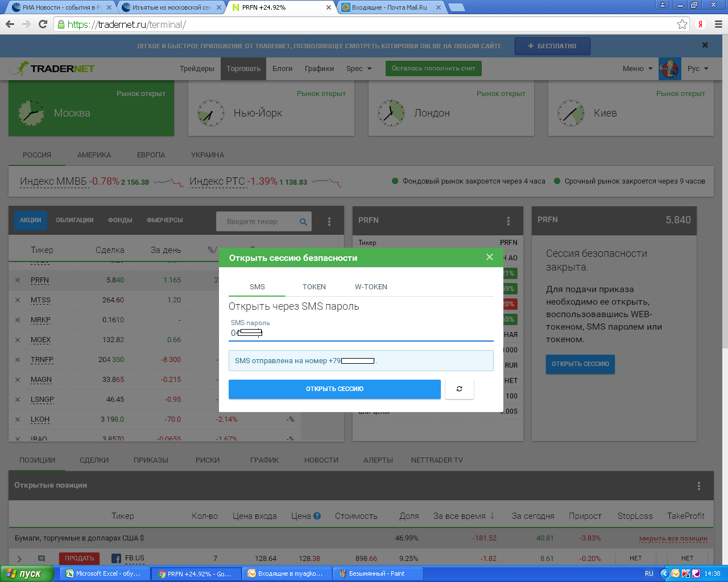The height and width of the screenshot is (582, 728).
Task: Remove MOEX from the ticker list
Action: click(x=18, y=340)
